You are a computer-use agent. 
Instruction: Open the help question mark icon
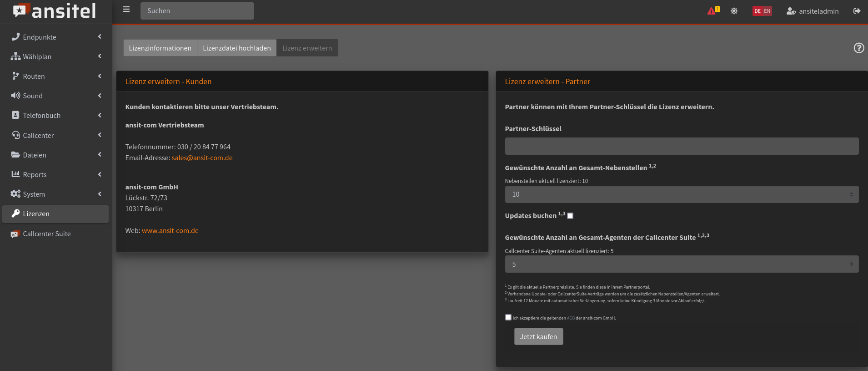[858, 48]
